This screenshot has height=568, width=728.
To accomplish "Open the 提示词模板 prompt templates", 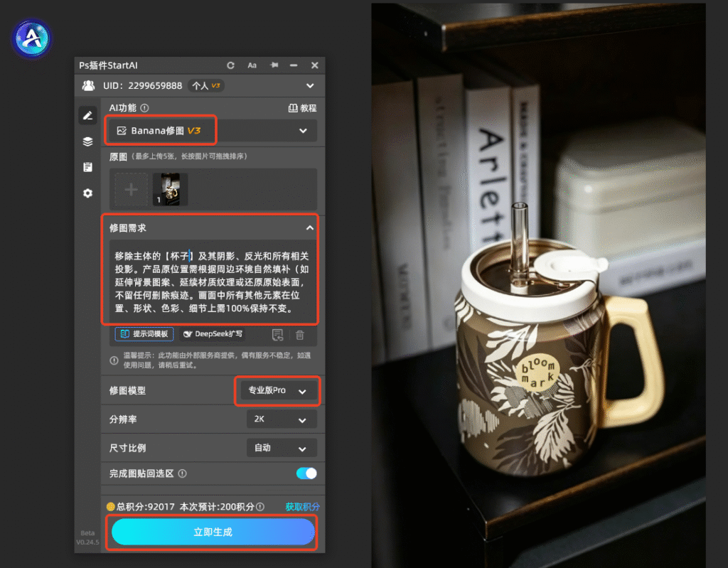I will [144, 334].
